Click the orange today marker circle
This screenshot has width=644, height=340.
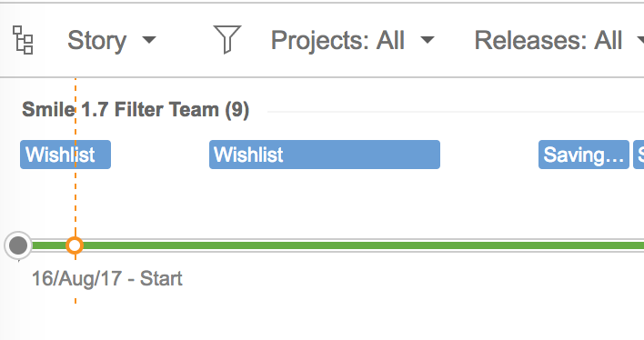pyautogui.click(x=75, y=245)
